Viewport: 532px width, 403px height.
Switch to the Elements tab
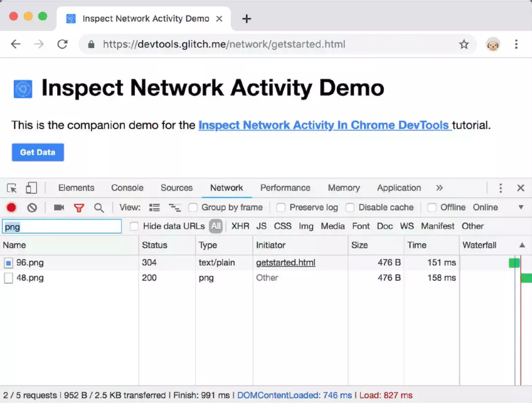pyautogui.click(x=76, y=188)
